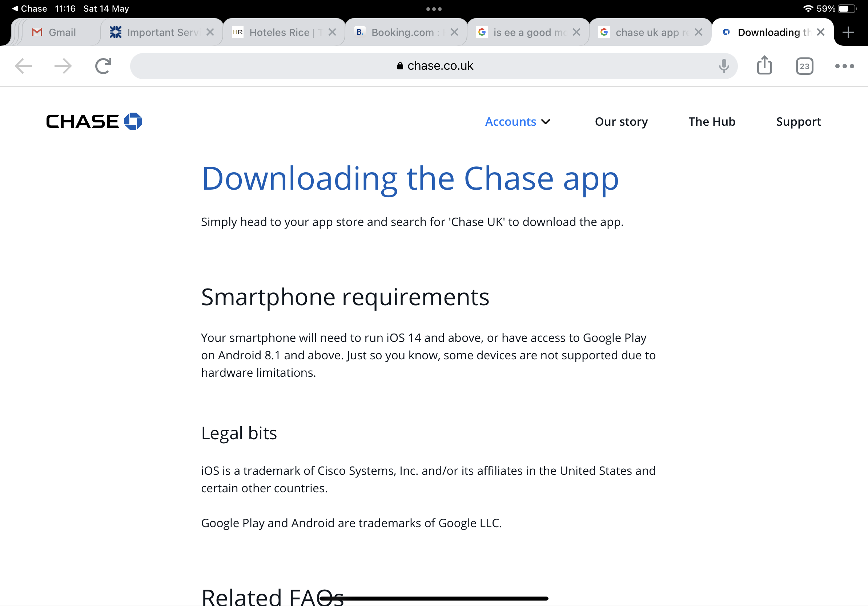Click the Chase logo
The image size is (868, 606).
[x=94, y=121]
